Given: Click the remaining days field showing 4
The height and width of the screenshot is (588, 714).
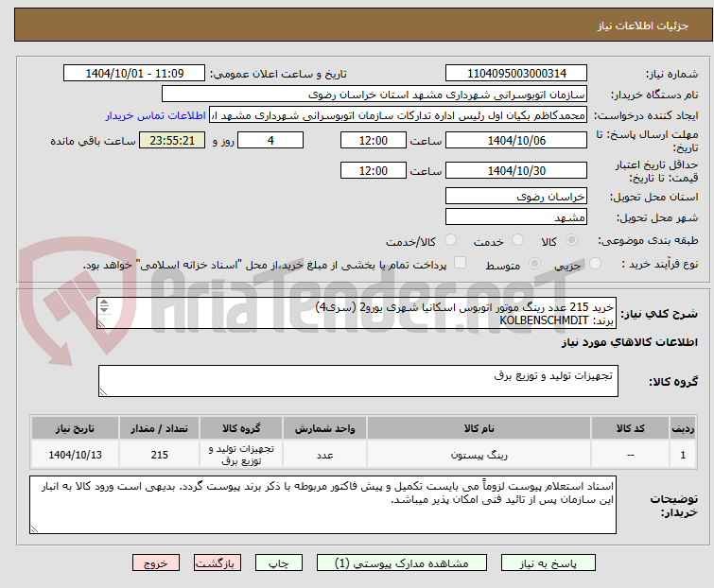Looking at the screenshot, I should (270, 140).
